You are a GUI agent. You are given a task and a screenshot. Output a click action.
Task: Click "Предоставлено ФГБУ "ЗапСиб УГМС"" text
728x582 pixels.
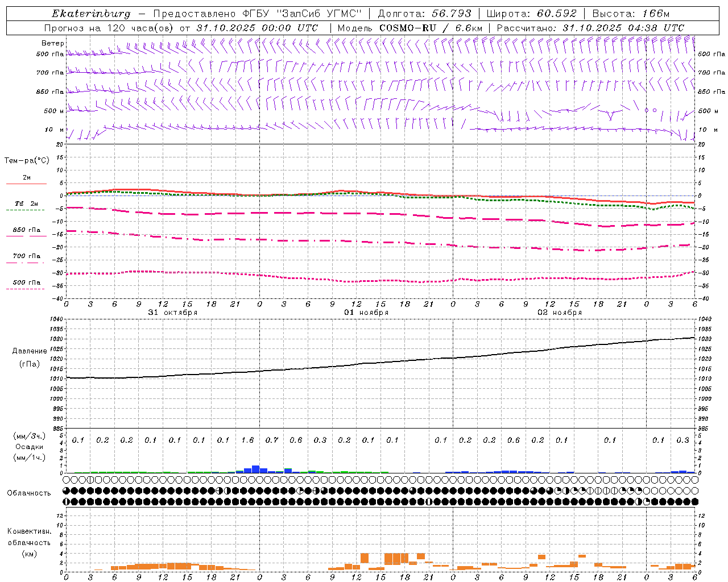tap(259, 14)
